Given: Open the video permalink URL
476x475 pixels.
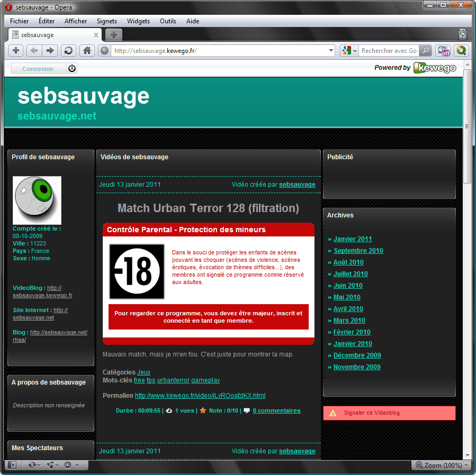Looking at the screenshot, I should click(200, 396).
